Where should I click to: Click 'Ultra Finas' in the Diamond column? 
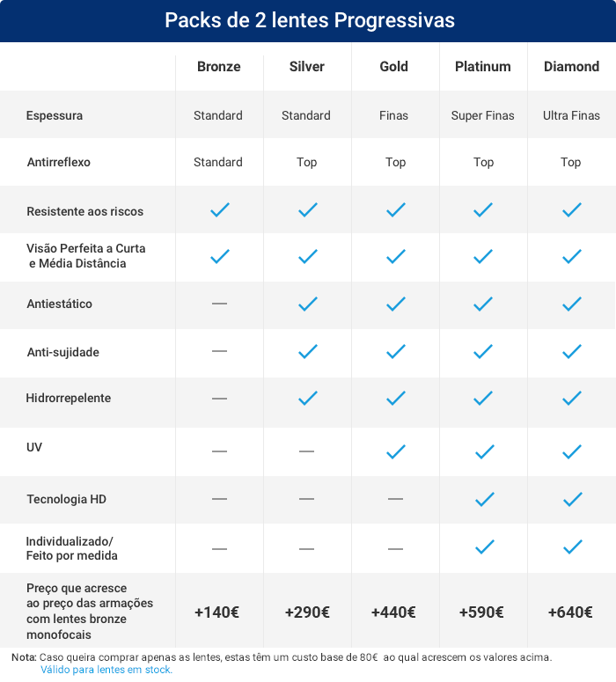point(571,115)
